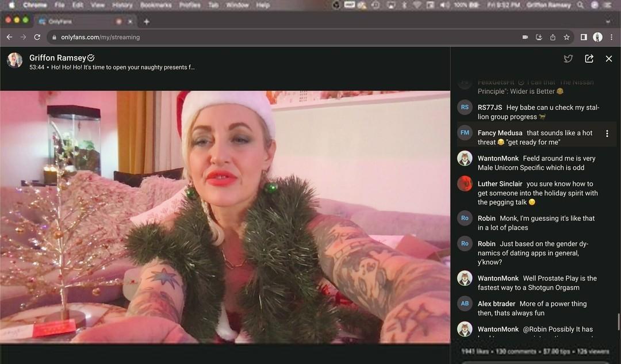Open a new tab with plus button
The width and height of the screenshot is (621, 364).
147,21
